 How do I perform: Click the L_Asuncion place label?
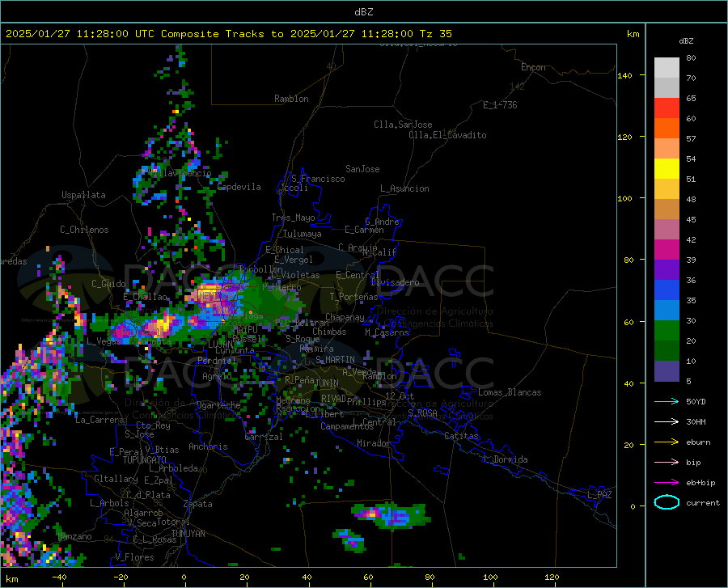[404, 188]
